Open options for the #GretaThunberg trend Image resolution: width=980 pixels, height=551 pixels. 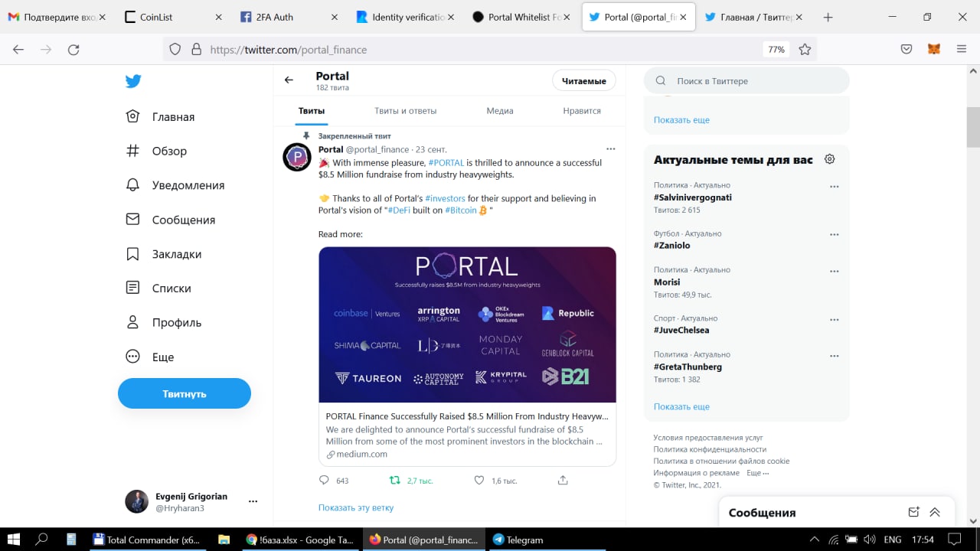pos(835,356)
